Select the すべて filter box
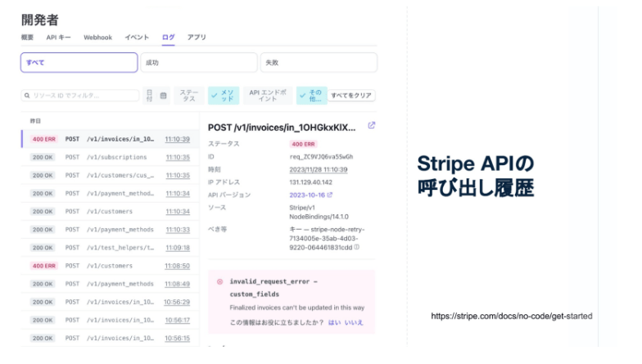 click(x=79, y=62)
